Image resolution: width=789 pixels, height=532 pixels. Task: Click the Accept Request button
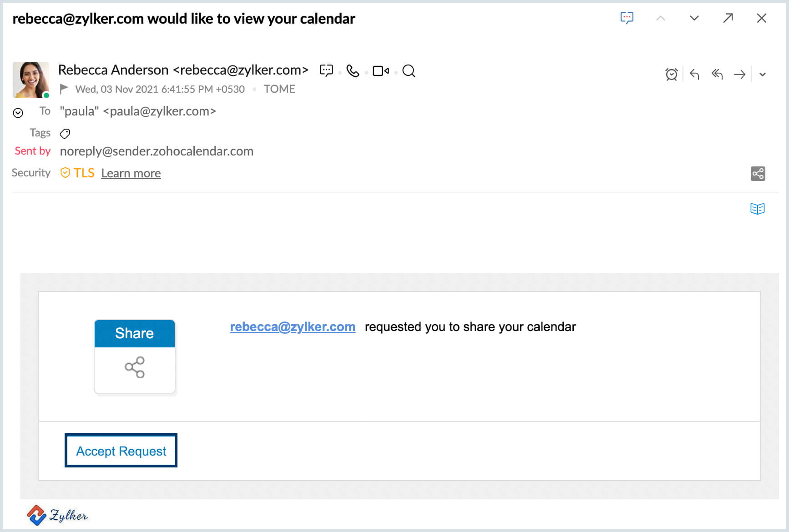point(121,451)
